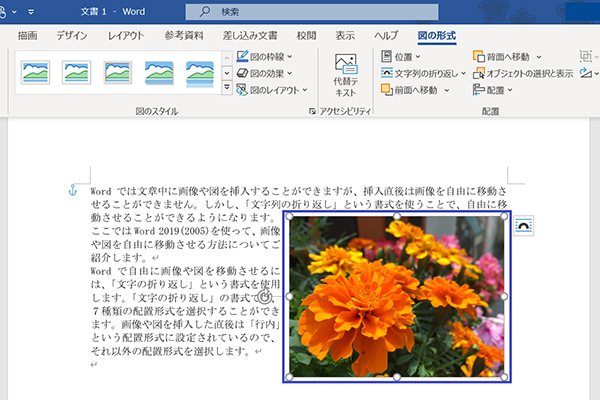Click the 図の効果 icon
The width and height of the screenshot is (600, 400).
coord(242,73)
